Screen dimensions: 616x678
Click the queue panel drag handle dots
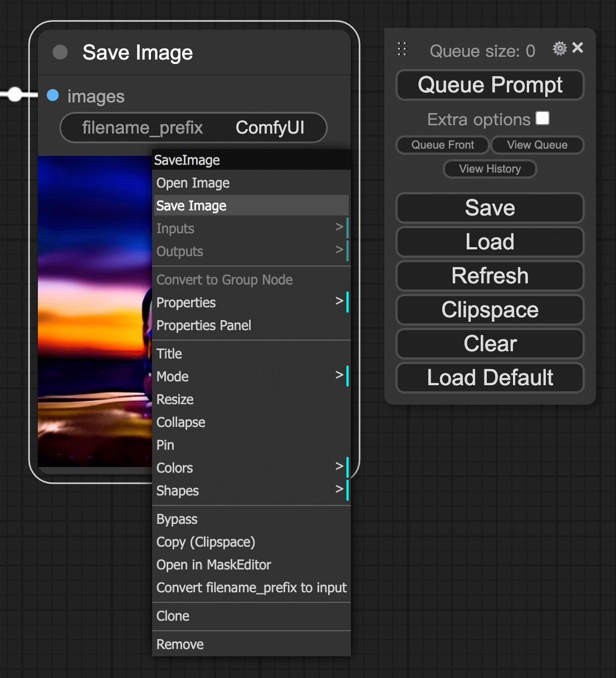point(402,49)
